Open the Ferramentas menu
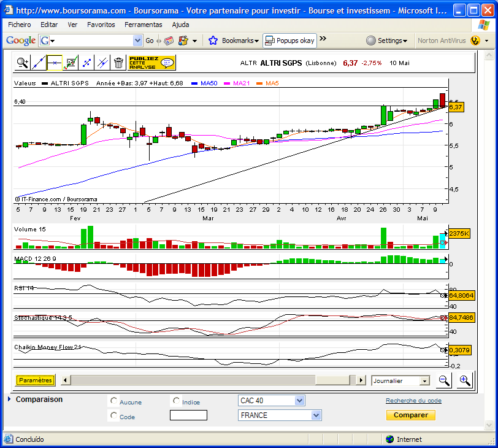The width and height of the screenshot is (498, 448). coord(144,25)
